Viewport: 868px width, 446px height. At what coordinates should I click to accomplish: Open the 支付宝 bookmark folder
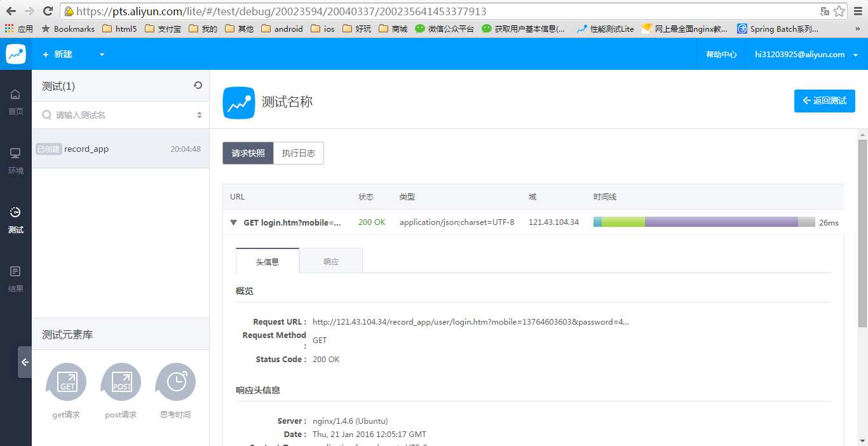[x=163, y=29]
